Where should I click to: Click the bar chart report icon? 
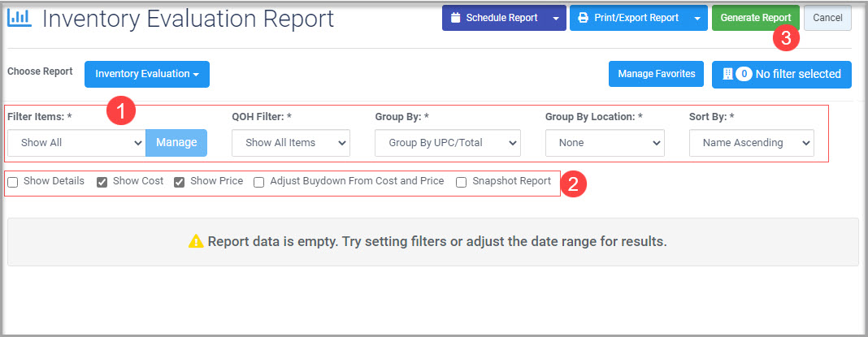click(x=20, y=18)
